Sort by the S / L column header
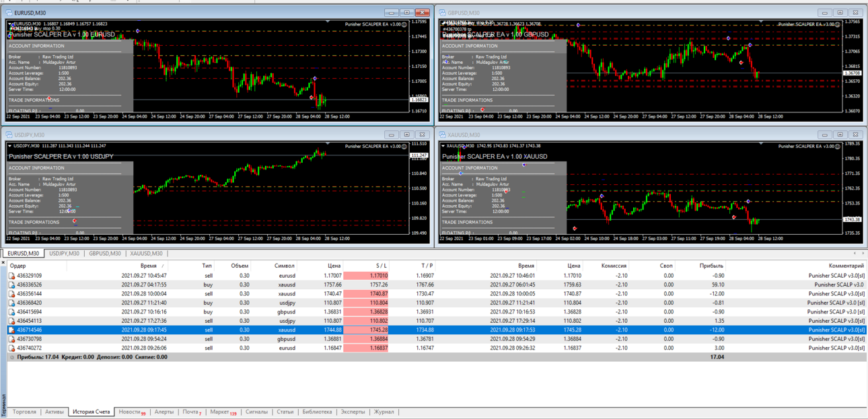Viewport: 868px width, 419px height. [x=382, y=266]
